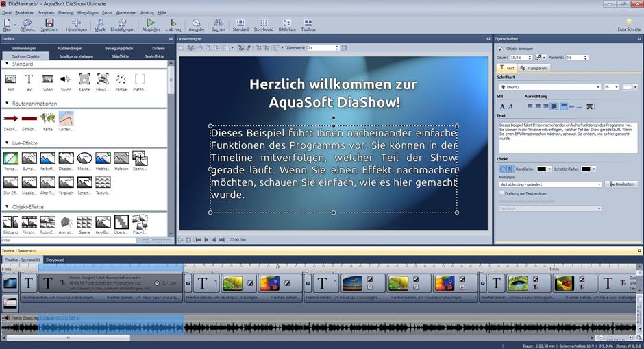Open the Datei menu

tap(7, 13)
